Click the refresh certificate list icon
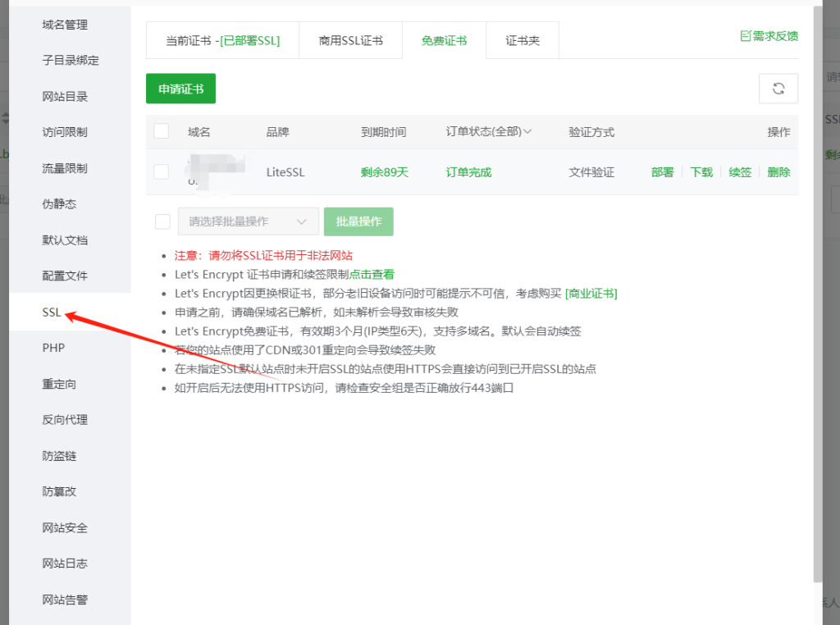The height and width of the screenshot is (625, 840). (x=778, y=89)
